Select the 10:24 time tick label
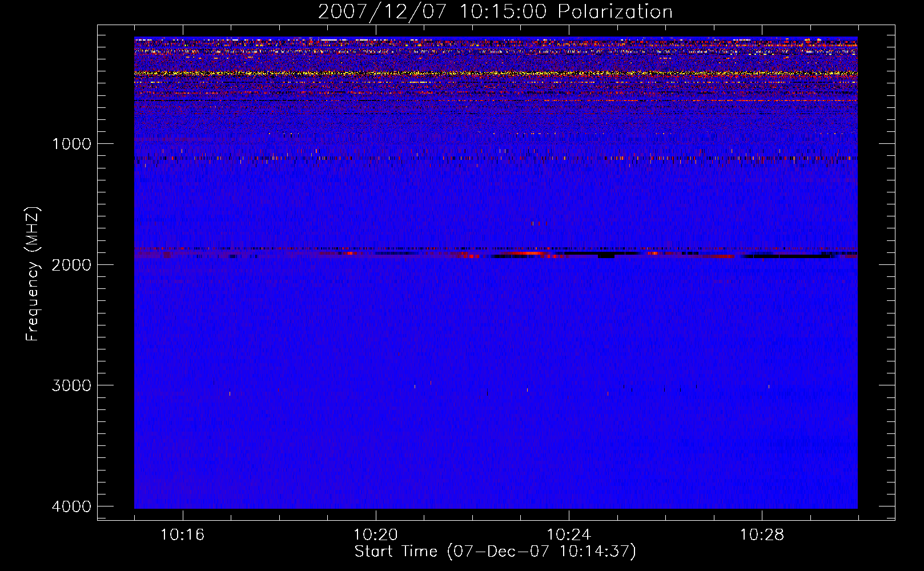The image size is (924, 571). (x=568, y=535)
